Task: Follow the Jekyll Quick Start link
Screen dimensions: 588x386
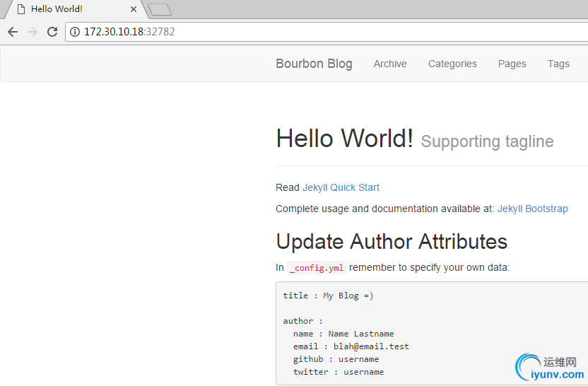Action: point(341,187)
